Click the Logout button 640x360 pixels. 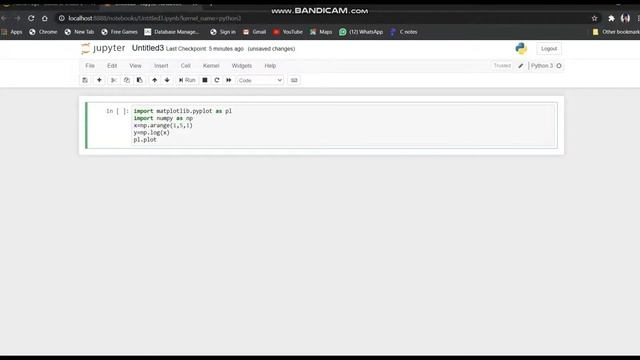[x=549, y=49]
